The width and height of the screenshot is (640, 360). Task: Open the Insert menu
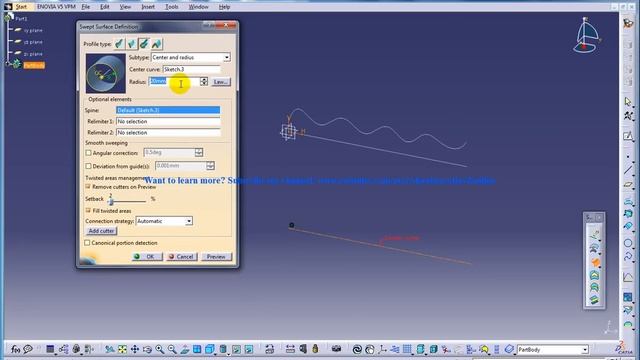[148, 7]
